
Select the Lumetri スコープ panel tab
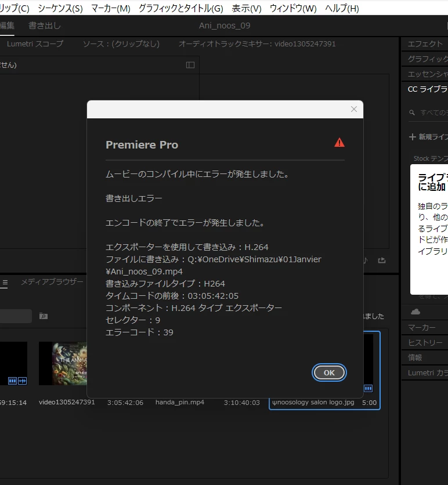(x=35, y=44)
